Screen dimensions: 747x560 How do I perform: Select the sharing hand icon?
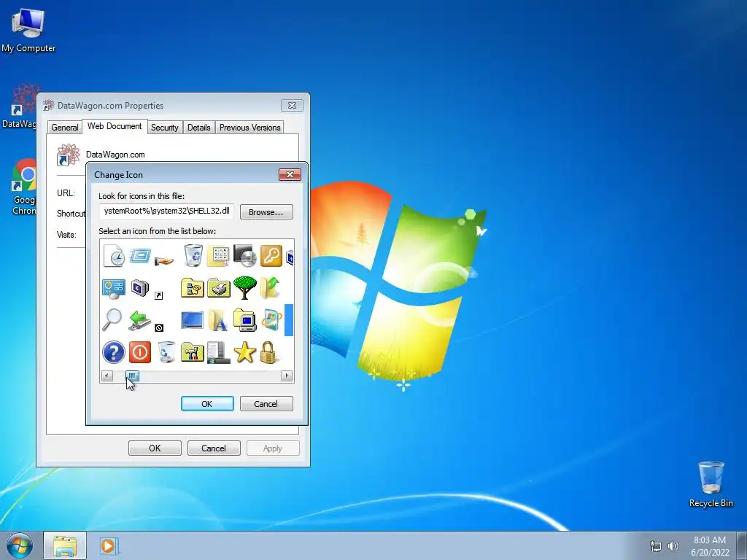[x=164, y=260]
